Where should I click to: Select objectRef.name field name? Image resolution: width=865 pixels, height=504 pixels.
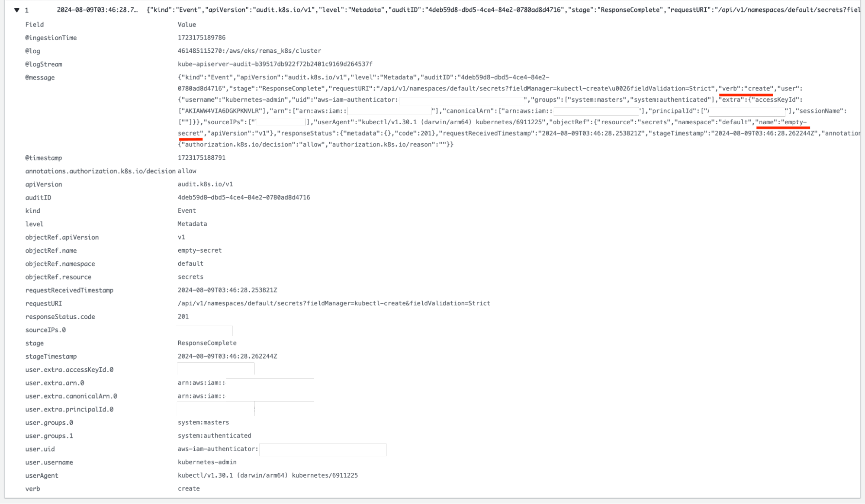51,251
